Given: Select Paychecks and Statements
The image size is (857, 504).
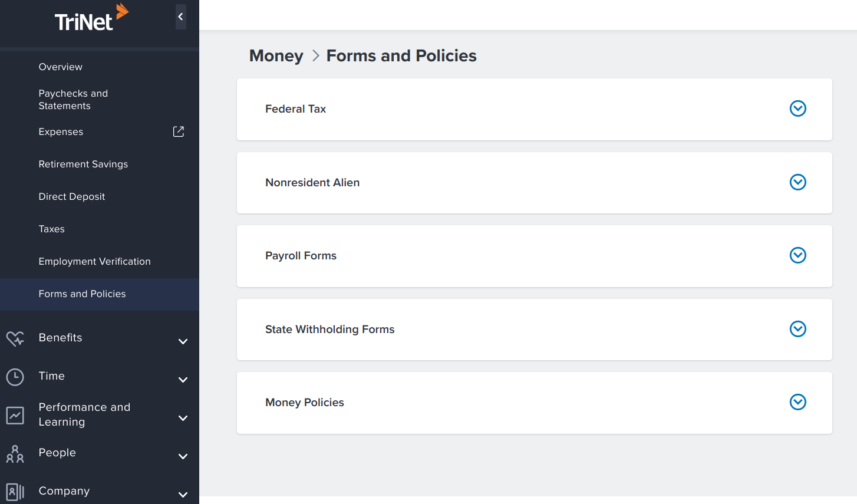Looking at the screenshot, I should click(73, 100).
